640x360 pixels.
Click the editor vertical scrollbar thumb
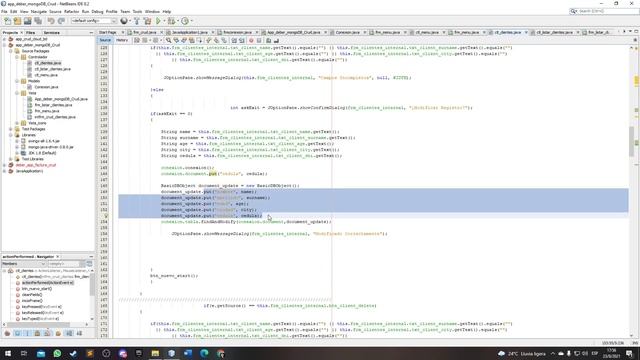(x=631, y=141)
